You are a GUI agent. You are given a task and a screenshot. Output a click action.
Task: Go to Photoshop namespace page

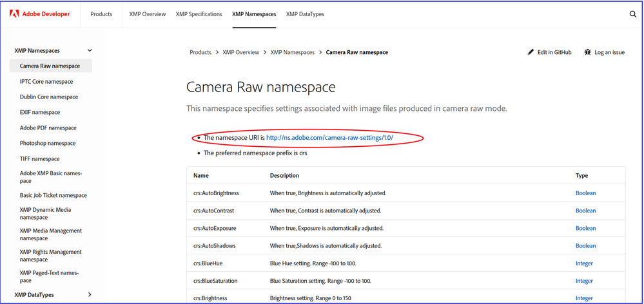click(x=48, y=144)
